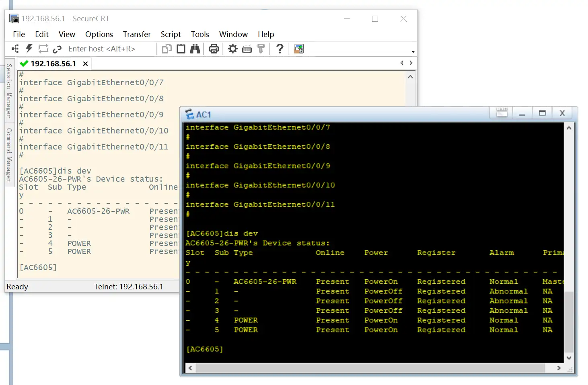This screenshot has width=588, height=385.
Task: Open the Transfer menu
Action: coord(137,34)
